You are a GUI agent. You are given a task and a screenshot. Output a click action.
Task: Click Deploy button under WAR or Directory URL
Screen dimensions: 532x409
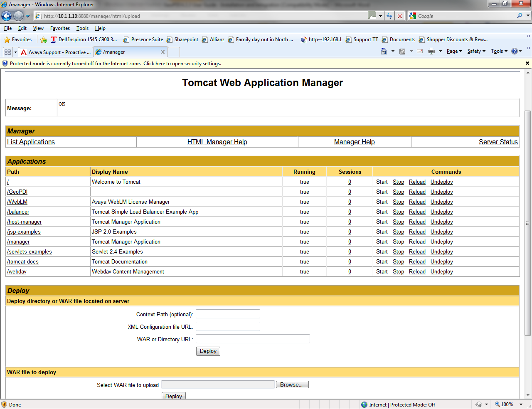pyautogui.click(x=208, y=351)
